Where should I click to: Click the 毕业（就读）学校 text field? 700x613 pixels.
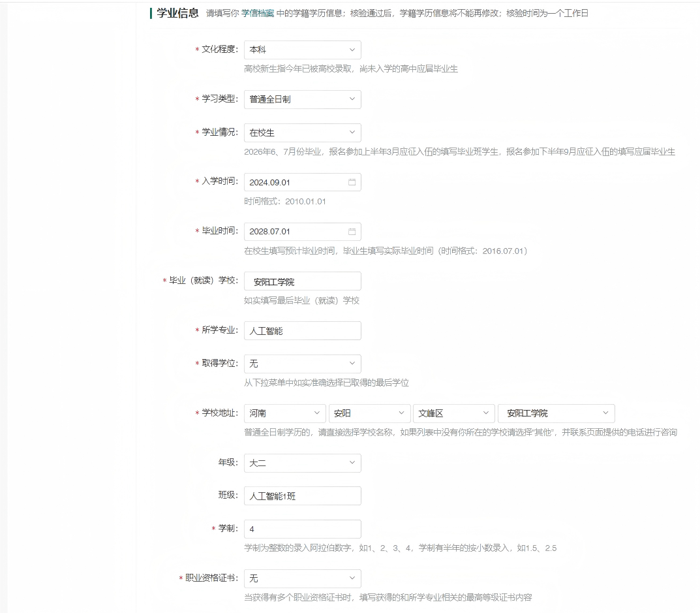(302, 281)
